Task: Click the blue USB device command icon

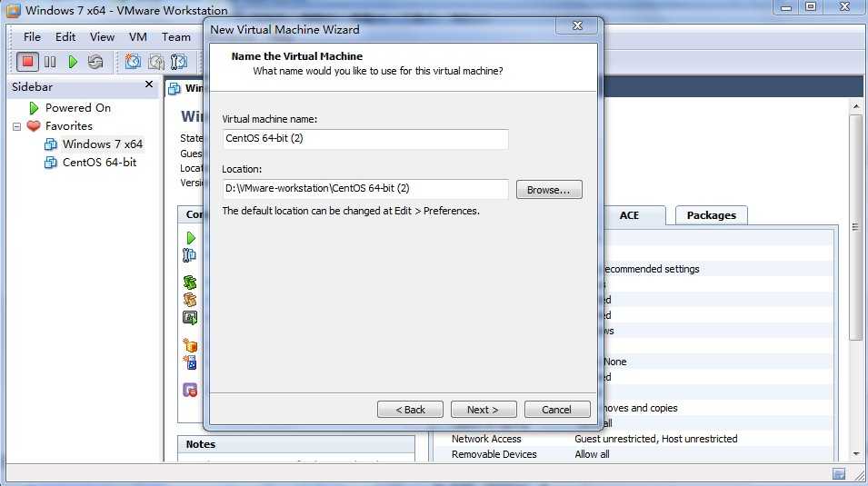Action: [x=191, y=362]
